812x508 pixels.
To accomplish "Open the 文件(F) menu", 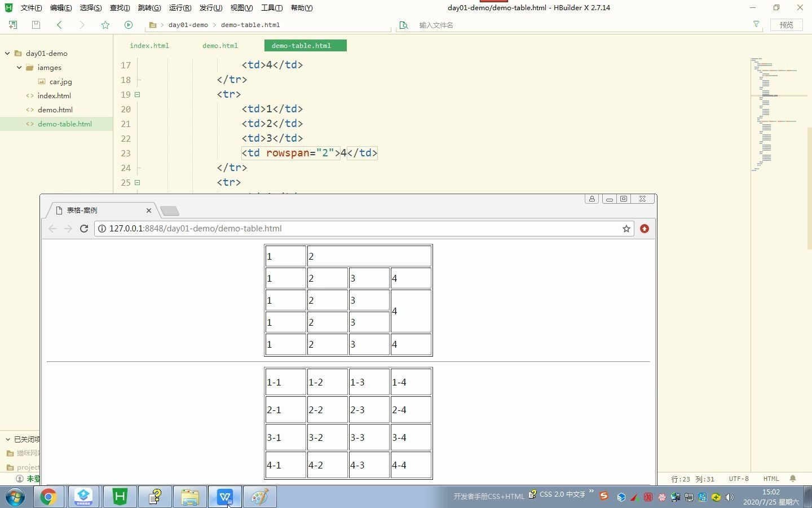I will (x=32, y=8).
